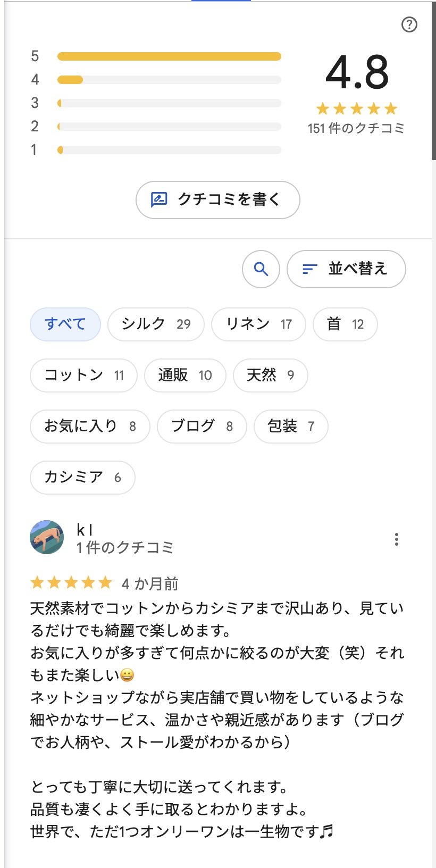Click kI's cat profile avatar
The height and width of the screenshot is (868, 436).
click(x=47, y=537)
